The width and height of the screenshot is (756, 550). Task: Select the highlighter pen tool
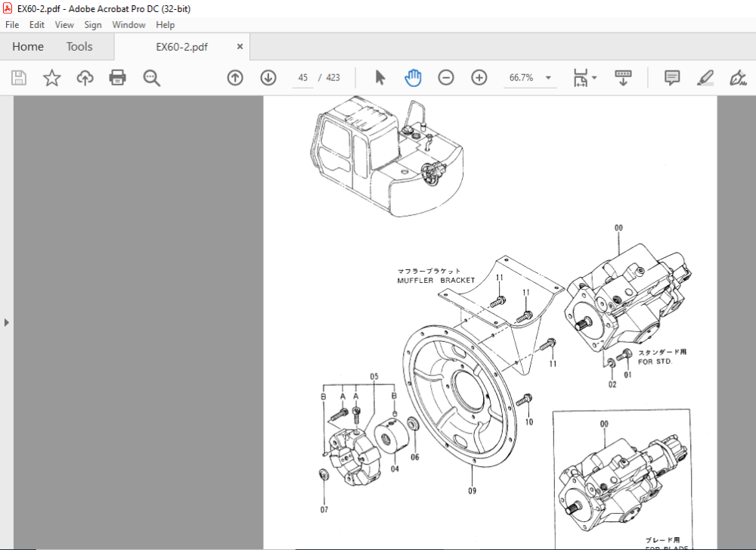[x=705, y=78]
